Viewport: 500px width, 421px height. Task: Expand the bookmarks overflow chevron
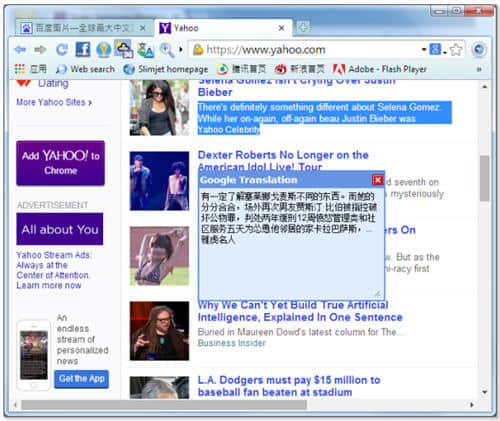click(479, 69)
